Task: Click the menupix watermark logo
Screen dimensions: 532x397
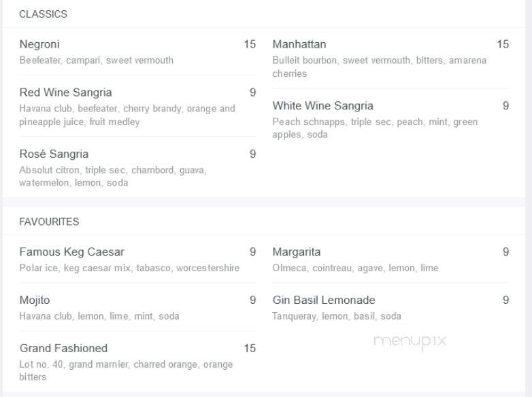Action: (x=410, y=341)
